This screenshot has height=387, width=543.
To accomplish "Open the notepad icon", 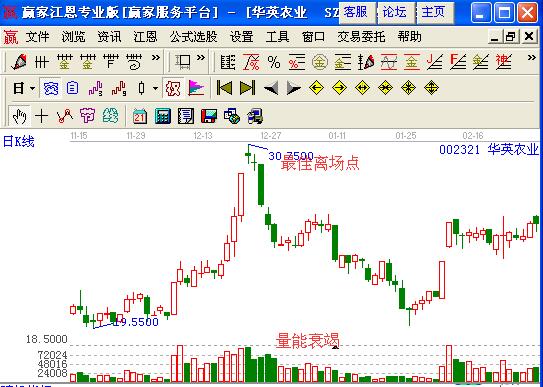I will coord(186,116).
